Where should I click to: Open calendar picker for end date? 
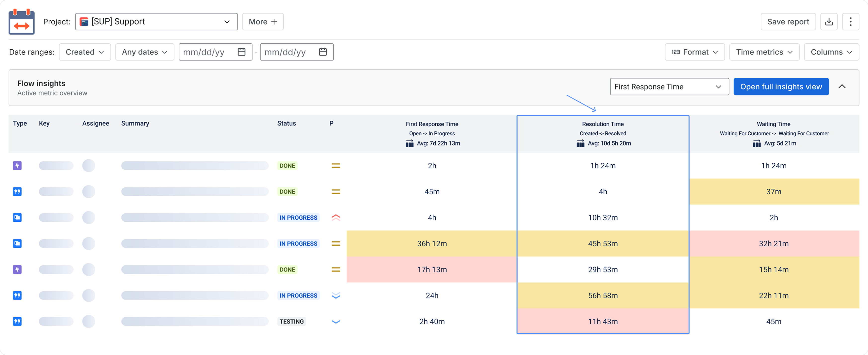[323, 52]
